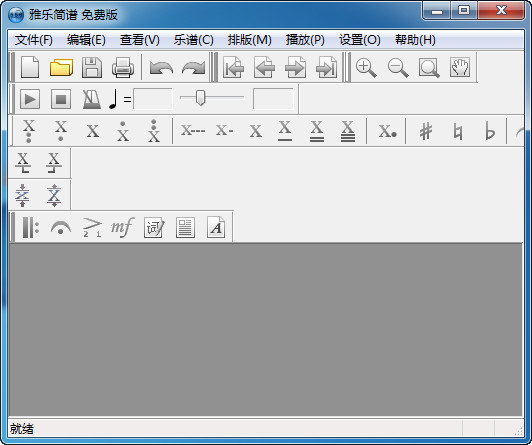The height and width of the screenshot is (445, 532).
Task: Open the 乐谱(C) menu
Action: [x=193, y=40]
